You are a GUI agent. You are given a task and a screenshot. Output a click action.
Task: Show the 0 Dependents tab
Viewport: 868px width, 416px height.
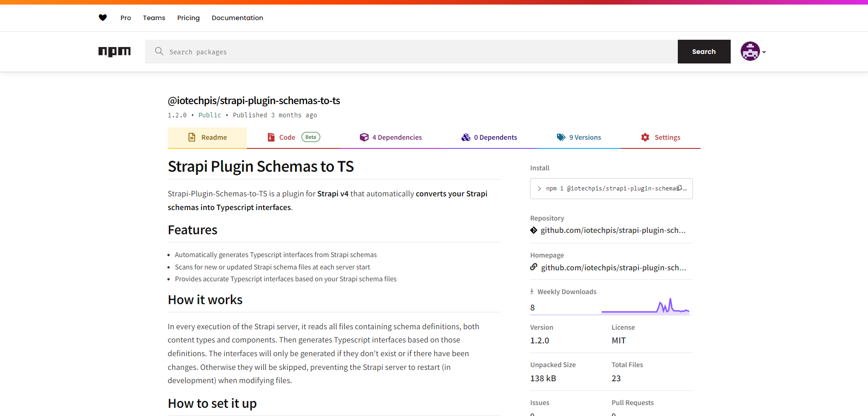[489, 137]
